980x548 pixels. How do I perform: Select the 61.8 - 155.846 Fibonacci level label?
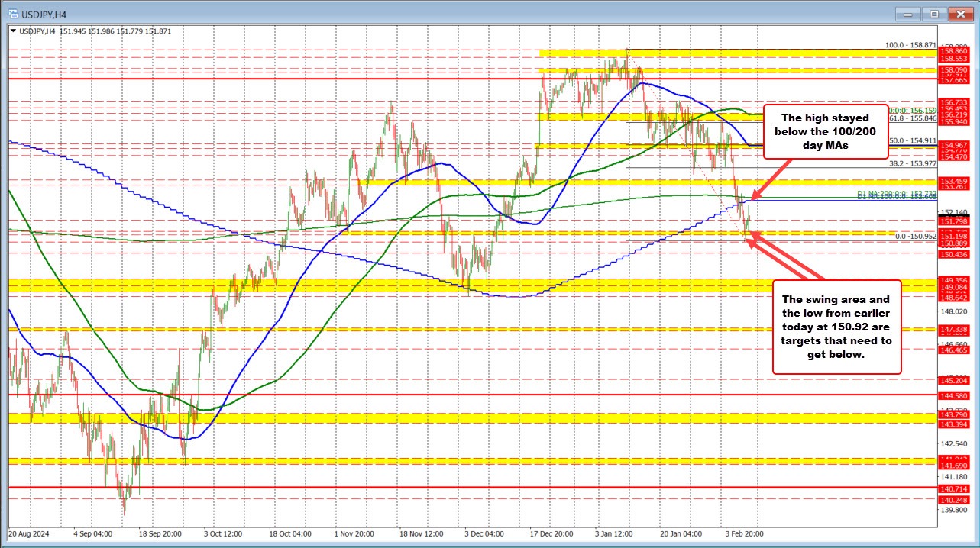click(911, 119)
